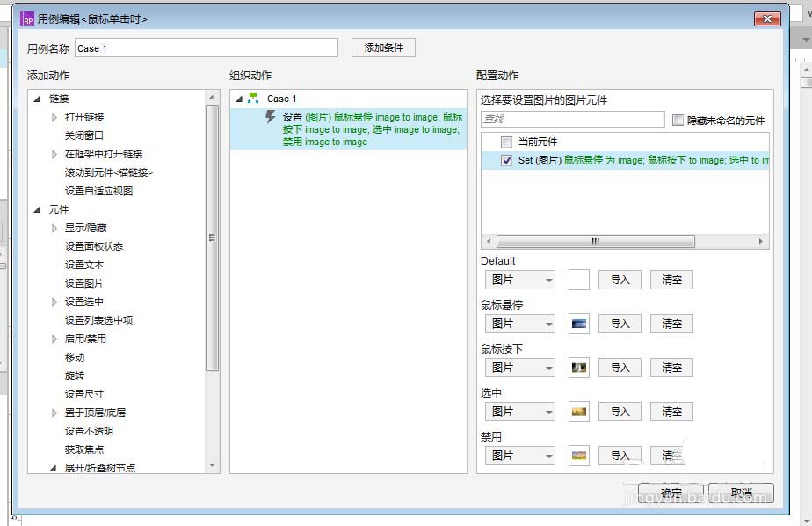Viewport: 812px width, 526px height.
Task: Open the 鼠标按下 图片 dropdown
Action: pyautogui.click(x=520, y=368)
